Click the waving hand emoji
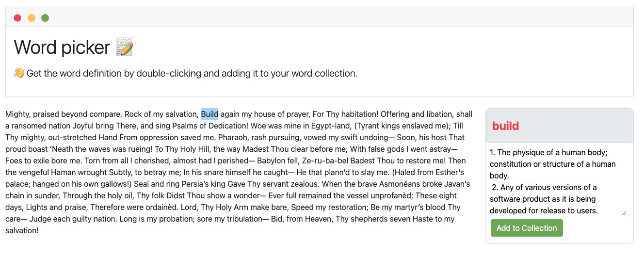Image resolution: width=644 pixels, height=257 pixels. point(19,73)
